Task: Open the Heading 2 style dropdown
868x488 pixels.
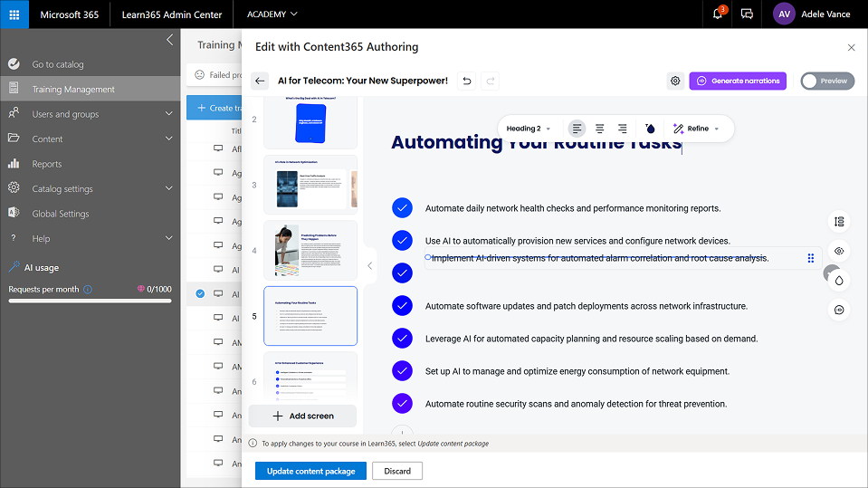Action: 529,129
